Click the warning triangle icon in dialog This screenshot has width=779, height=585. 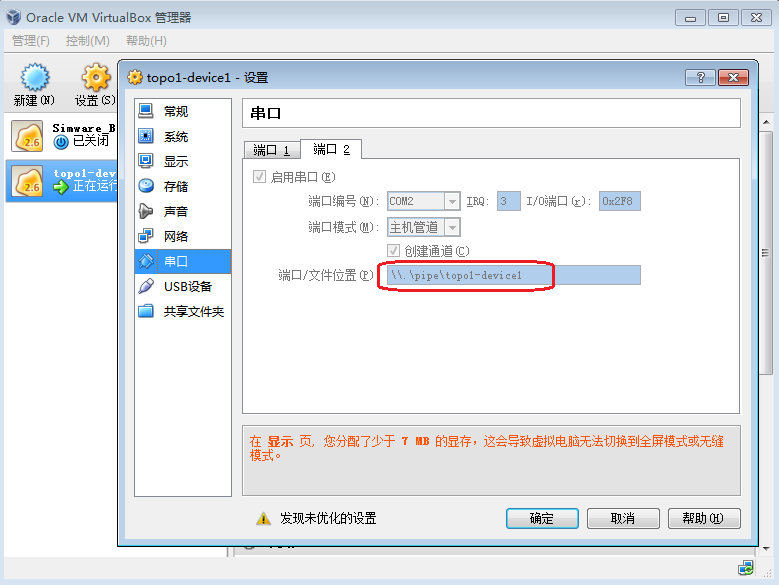pyautogui.click(x=263, y=518)
